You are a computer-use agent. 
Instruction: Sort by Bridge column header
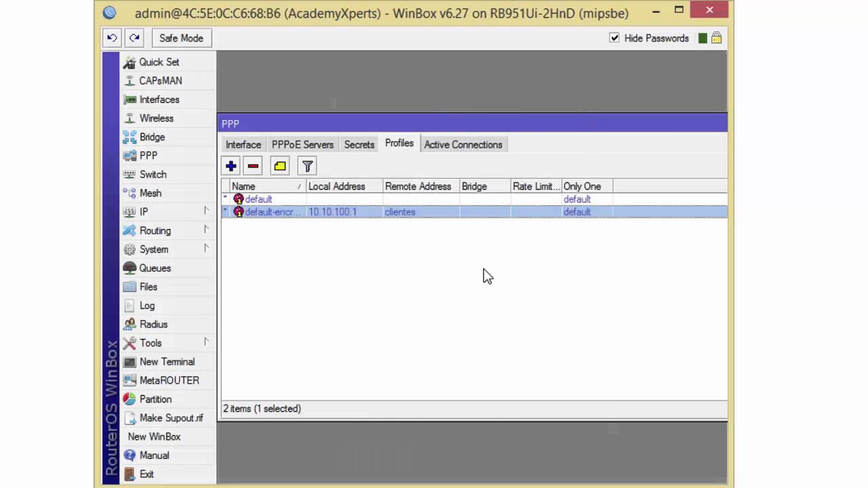(485, 186)
